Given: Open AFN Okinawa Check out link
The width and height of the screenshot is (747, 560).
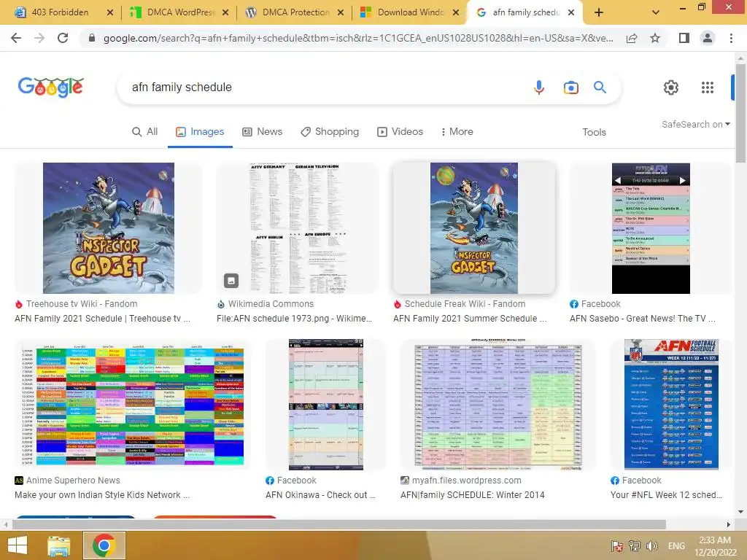Looking at the screenshot, I should [x=320, y=495].
